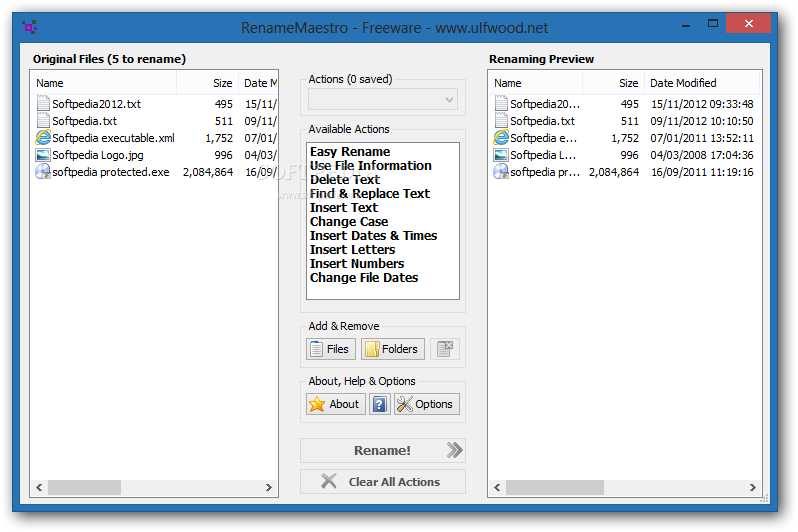Click file icon of Softpedia.txt in Renaming Preview
This screenshot has height=532, width=798.
pyautogui.click(x=501, y=121)
